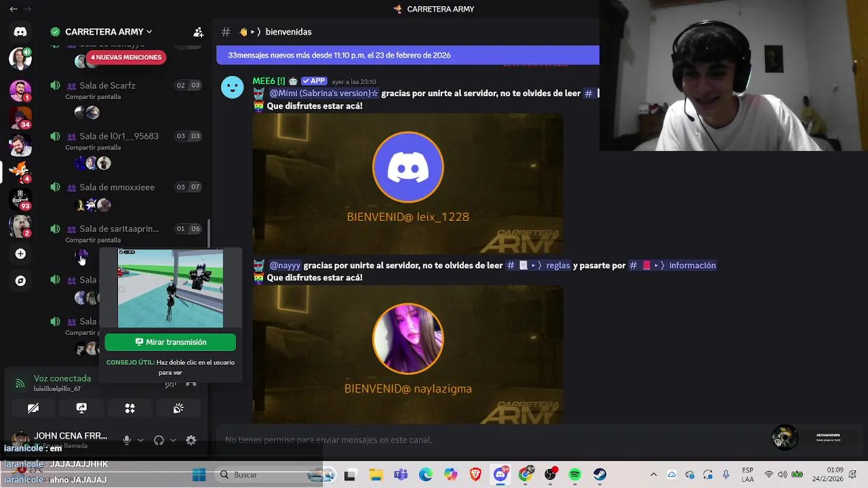Show hidden system tray icons
The height and width of the screenshot is (488, 868).
[653, 474]
